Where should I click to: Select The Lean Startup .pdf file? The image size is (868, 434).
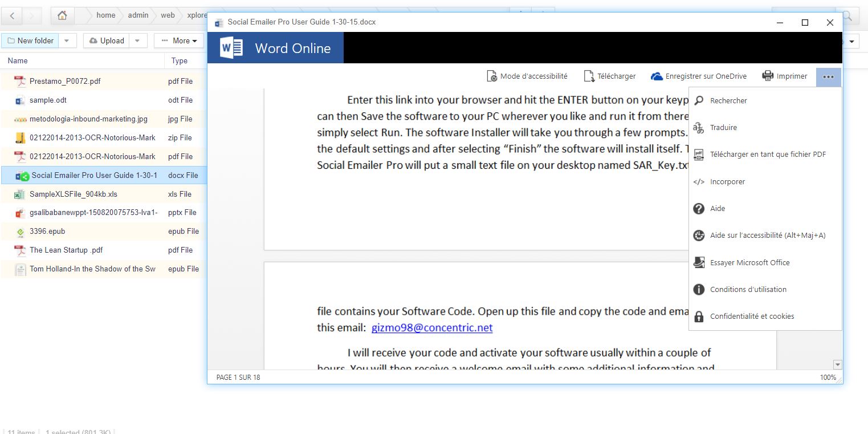point(66,250)
